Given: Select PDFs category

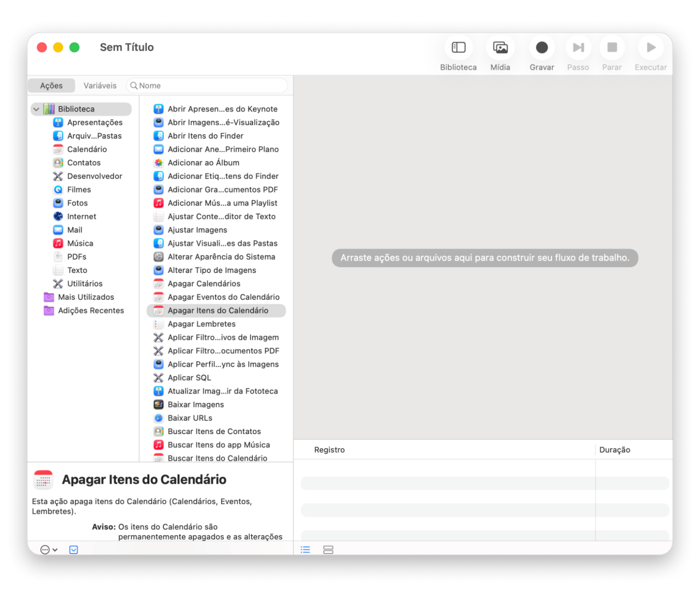Looking at the screenshot, I should coord(70,257).
